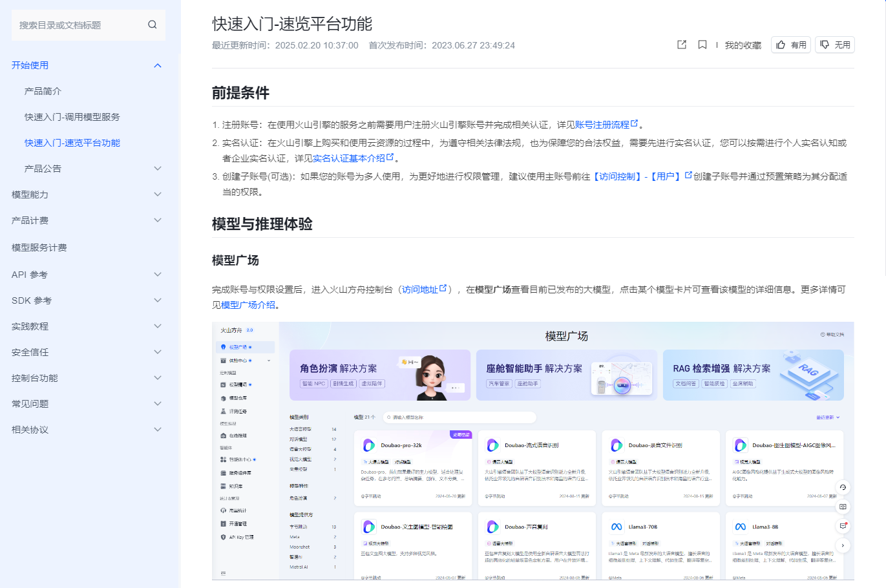Expand the 产品计费 chevron

158,220
